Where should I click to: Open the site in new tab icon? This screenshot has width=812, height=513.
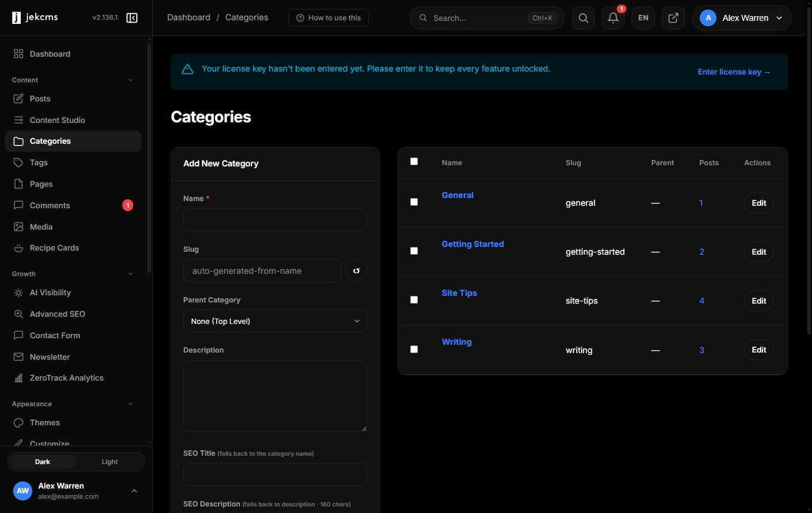(673, 18)
